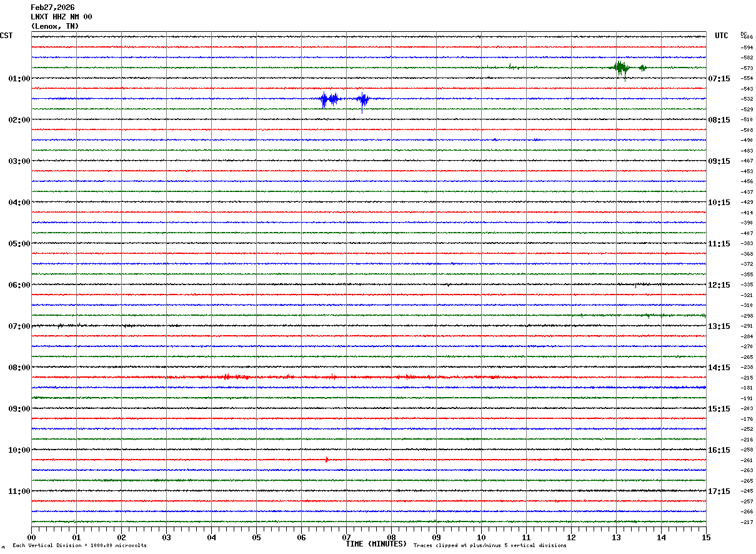Click the Feb27,2026 date heading
The image size is (756, 554).
tap(52, 8)
